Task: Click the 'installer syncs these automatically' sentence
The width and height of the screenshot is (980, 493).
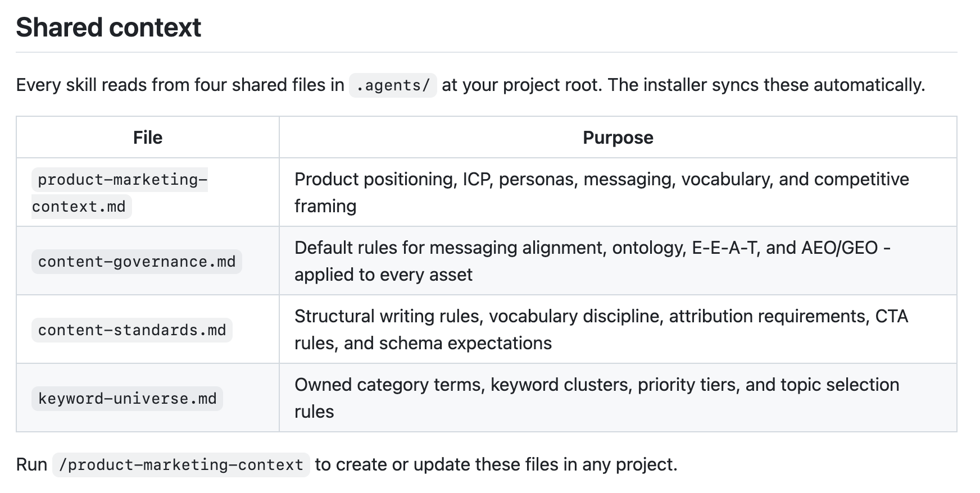Action: [766, 85]
